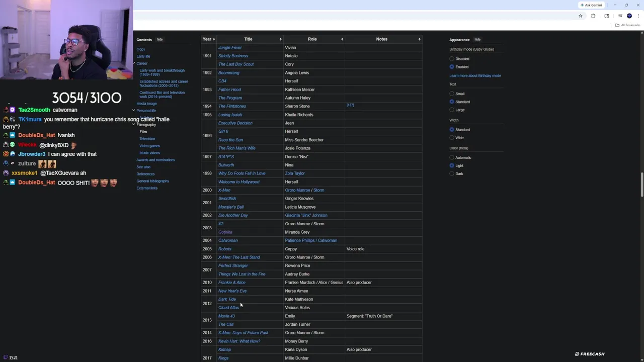Open the Gothika film link
Screen dimensions: 644x362
click(x=225, y=232)
